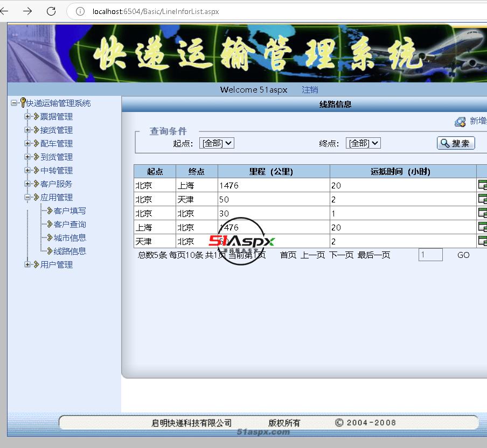Click the 新增 add-record icon
This screenshot has width=487, height=448.
tap(460, 122)
